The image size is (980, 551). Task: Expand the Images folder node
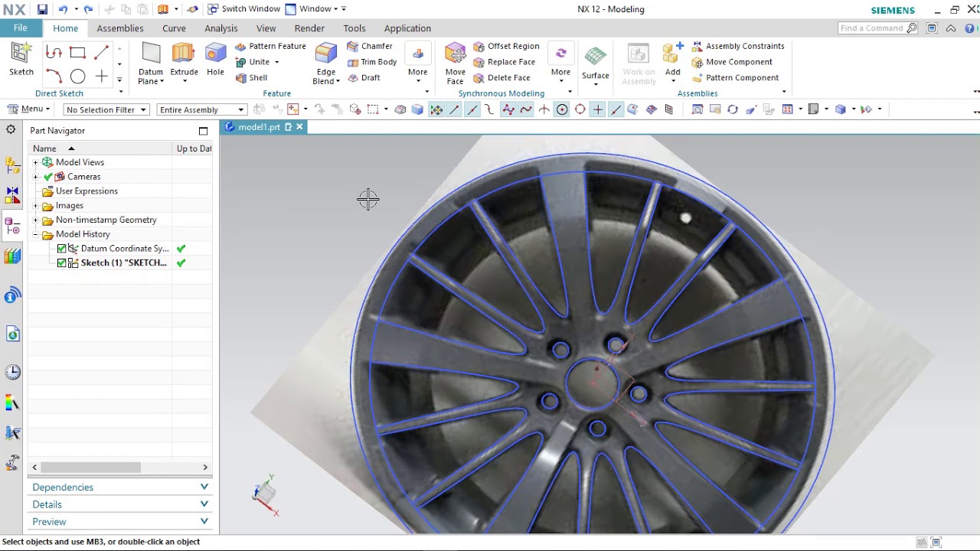tap(35, 206)
